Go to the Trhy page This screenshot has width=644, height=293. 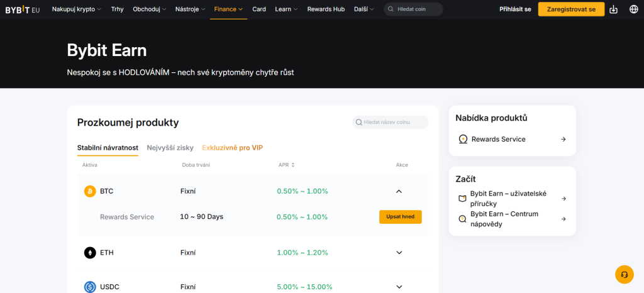coord(117,9)
